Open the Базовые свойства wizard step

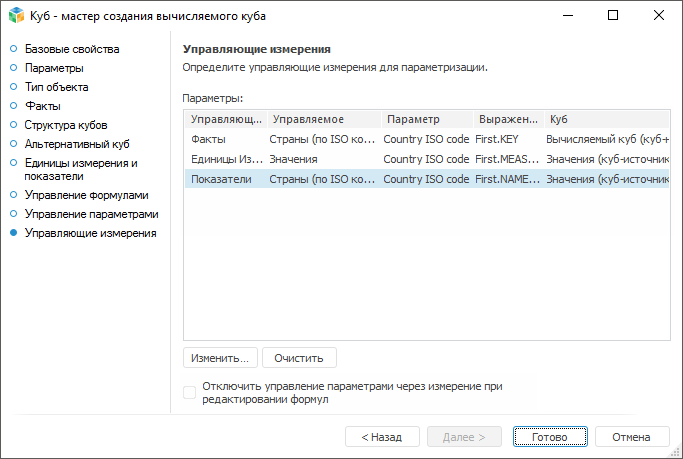[x=71, y=49]
